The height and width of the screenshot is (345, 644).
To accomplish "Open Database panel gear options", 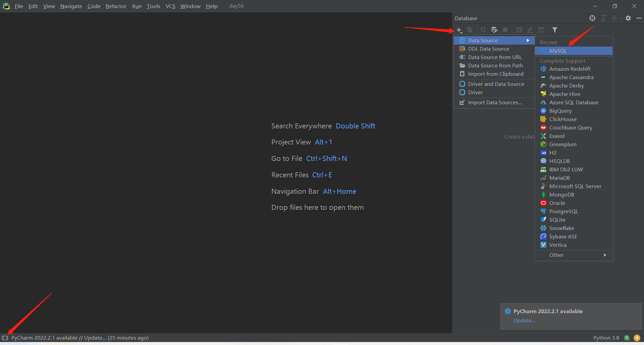I will pos(628,18).
